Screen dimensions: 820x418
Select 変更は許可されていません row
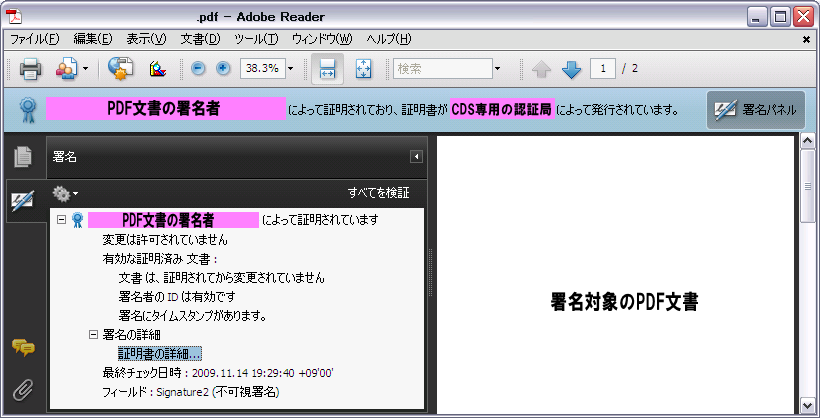pos(165,240)
